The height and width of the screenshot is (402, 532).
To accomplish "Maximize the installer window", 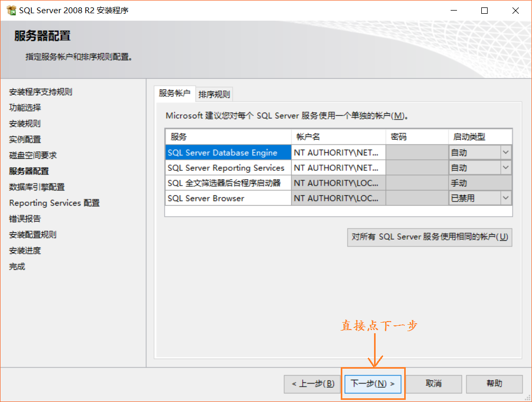I will tap(484, 11).
